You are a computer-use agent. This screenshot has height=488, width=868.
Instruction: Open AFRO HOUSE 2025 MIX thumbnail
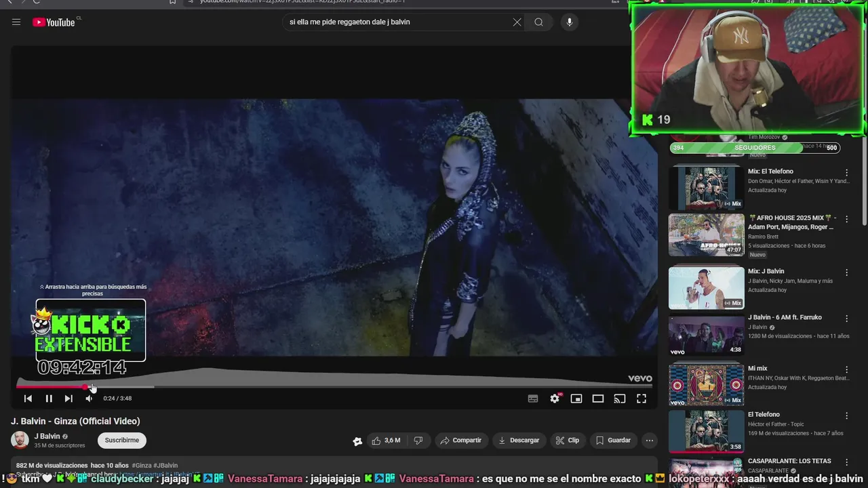pyautogui.click(x=706, y=235)
